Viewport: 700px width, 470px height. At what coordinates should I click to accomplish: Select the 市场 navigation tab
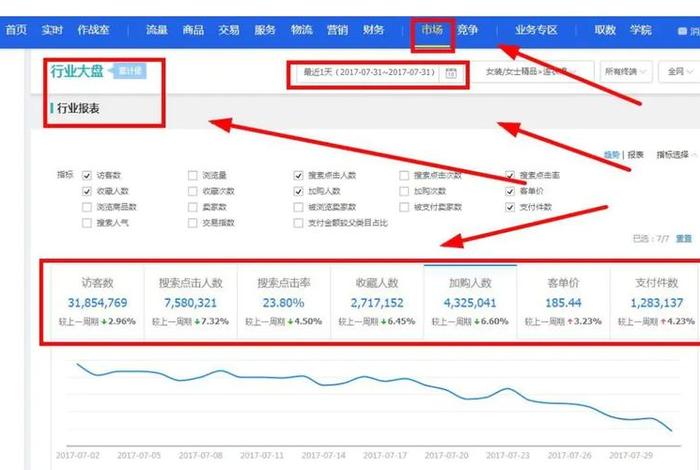(x=432, y=30)
